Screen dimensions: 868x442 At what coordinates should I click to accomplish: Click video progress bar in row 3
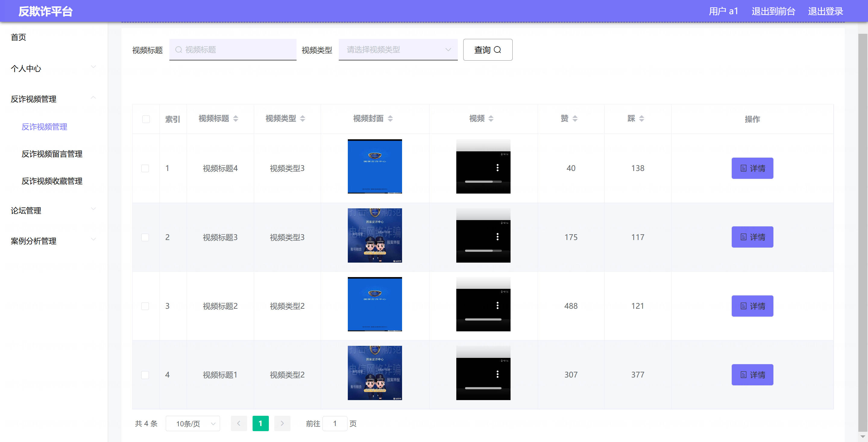coord(483,319)
